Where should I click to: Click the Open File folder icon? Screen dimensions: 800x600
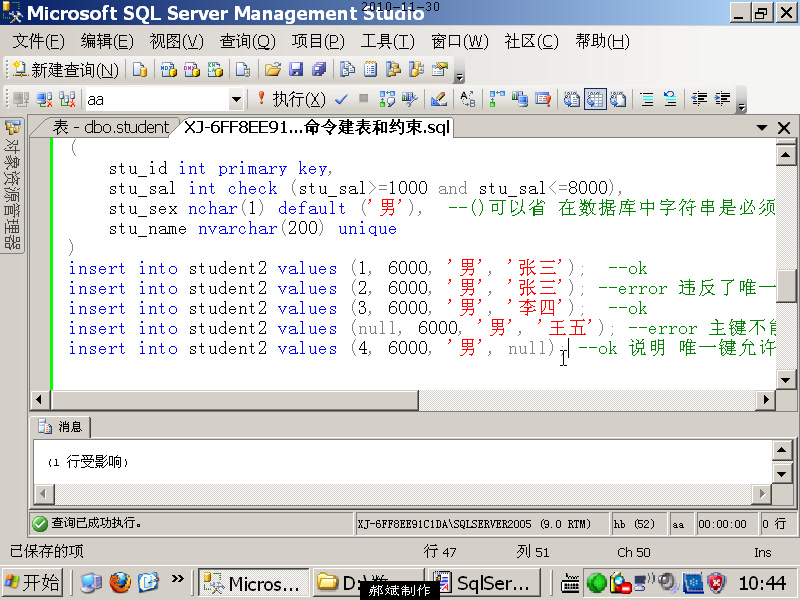pyautogui.click(x=273, y=69)
